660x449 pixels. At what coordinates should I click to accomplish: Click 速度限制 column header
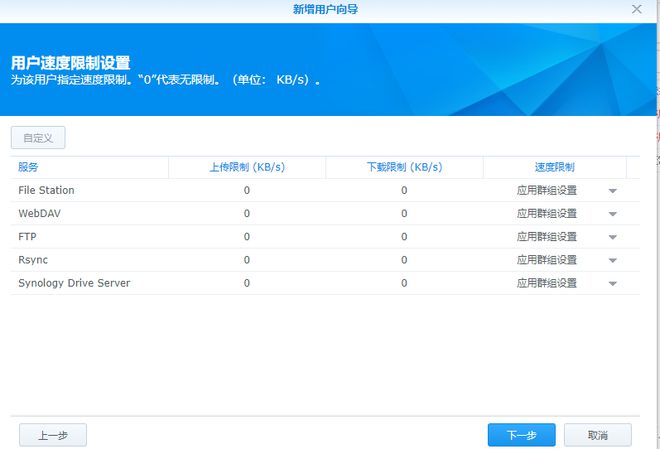[x=554, y=167]
